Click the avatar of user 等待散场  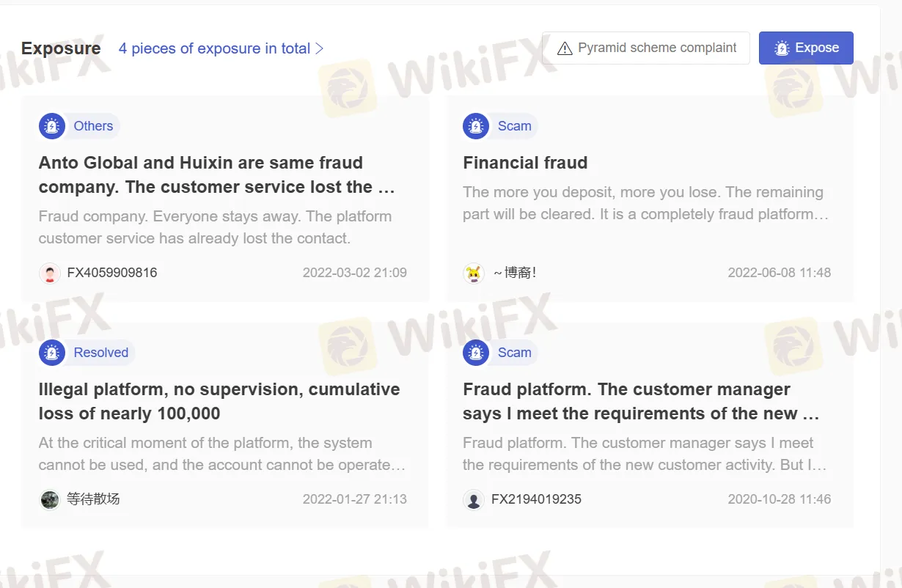[x=49, y=499]
